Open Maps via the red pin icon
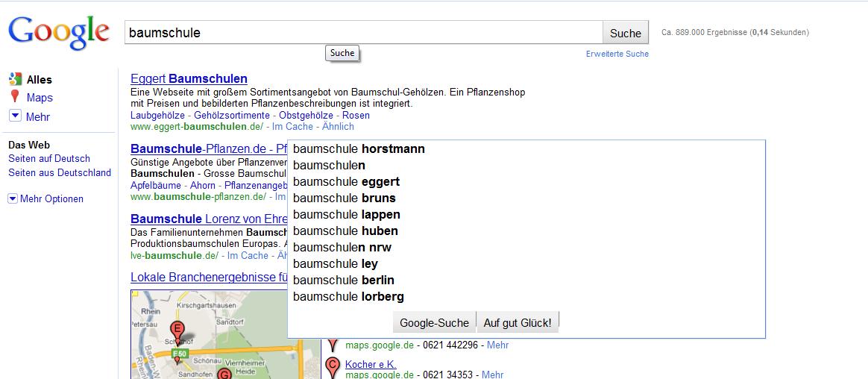This screenshot has height=379, width=868. [x=15, y=97]
